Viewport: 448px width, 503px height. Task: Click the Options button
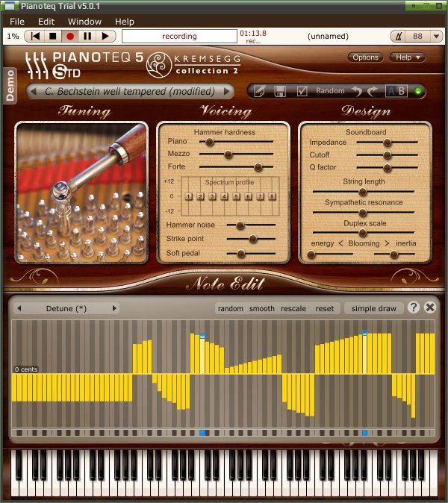tap(366, 57)
